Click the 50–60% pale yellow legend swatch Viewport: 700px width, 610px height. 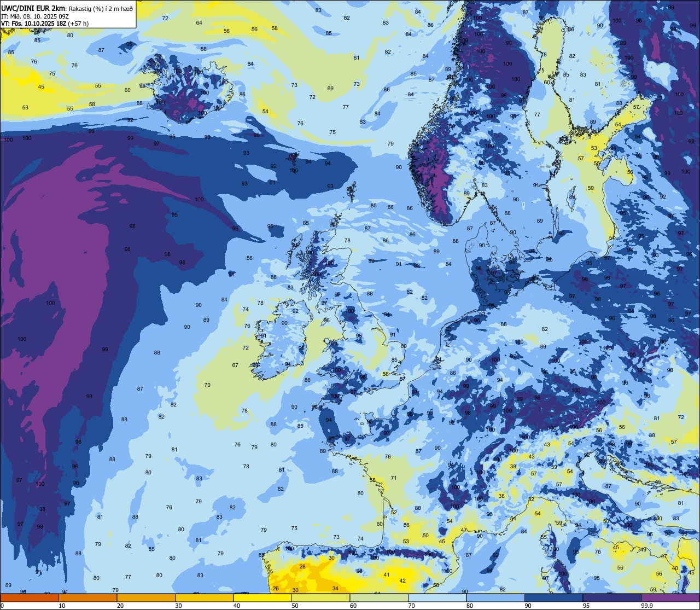click(x=320, y=597)
